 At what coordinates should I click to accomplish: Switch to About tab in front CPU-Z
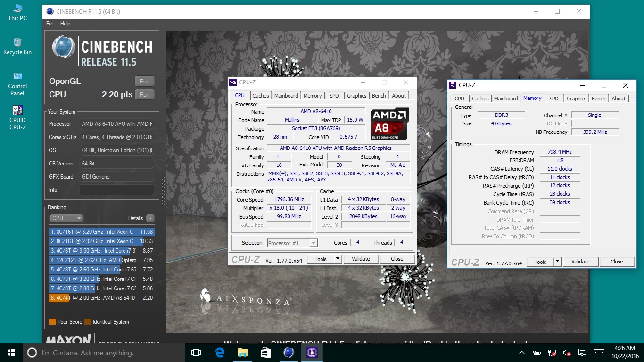pyautogui.click(x=399, y=96)
